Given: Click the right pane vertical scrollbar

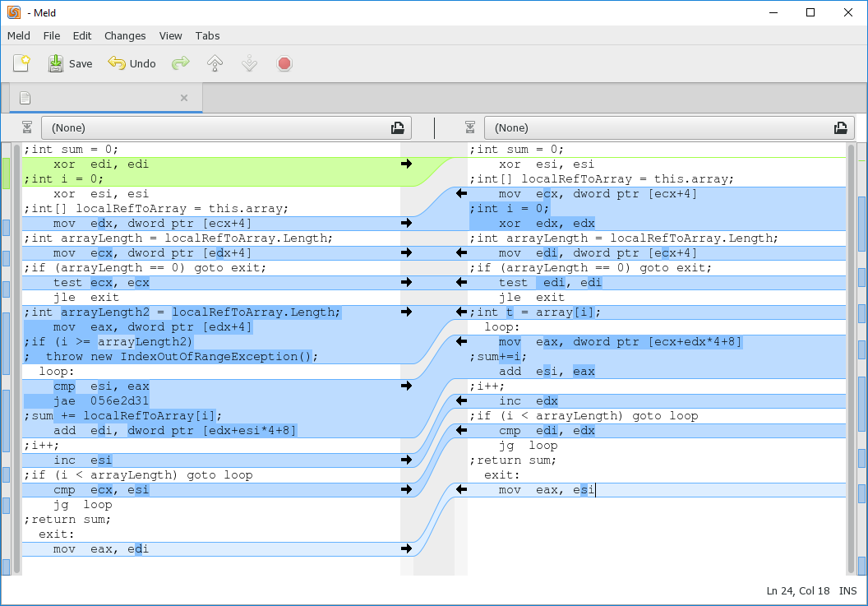Looking at the screenshot, I should (850, 359).
